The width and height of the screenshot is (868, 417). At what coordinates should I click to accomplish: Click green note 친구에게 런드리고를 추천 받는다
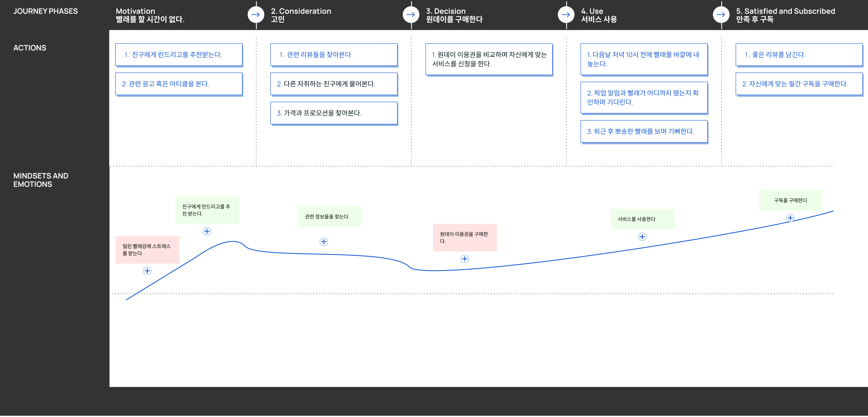(x=207, y=210)
